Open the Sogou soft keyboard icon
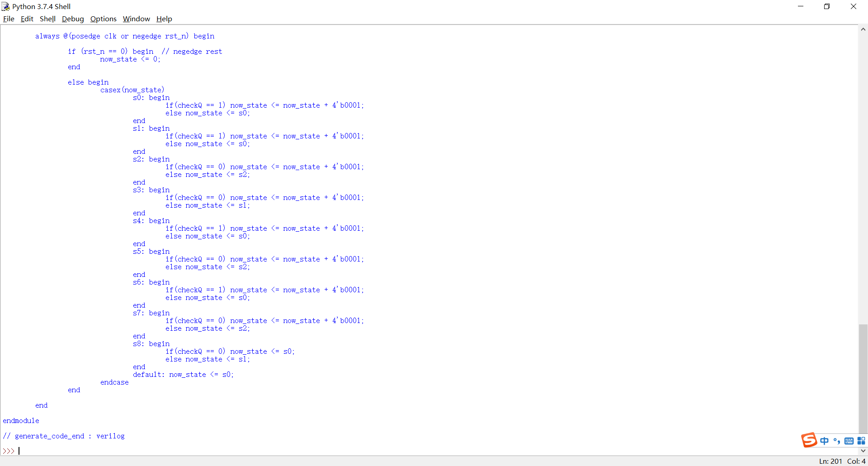This screenshot has height=466, width=868. [849, 441]
